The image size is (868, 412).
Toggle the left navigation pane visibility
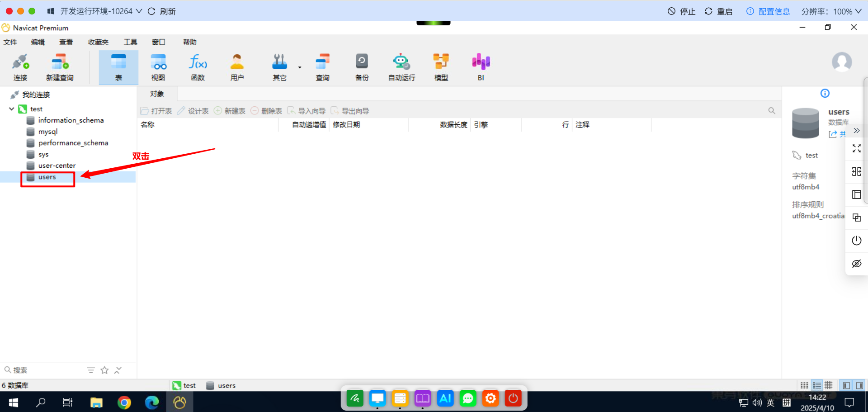click(x=846, y=385)
